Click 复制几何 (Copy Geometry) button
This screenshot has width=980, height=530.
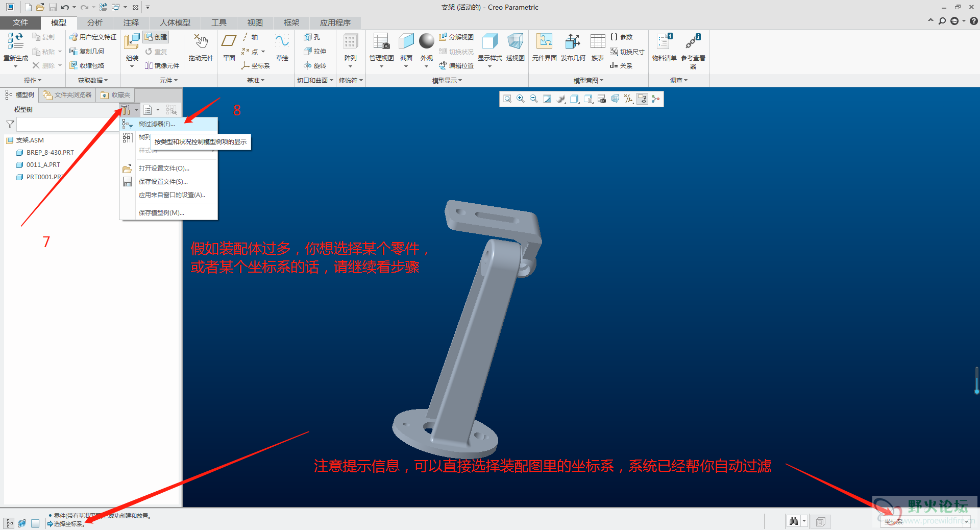87,51
